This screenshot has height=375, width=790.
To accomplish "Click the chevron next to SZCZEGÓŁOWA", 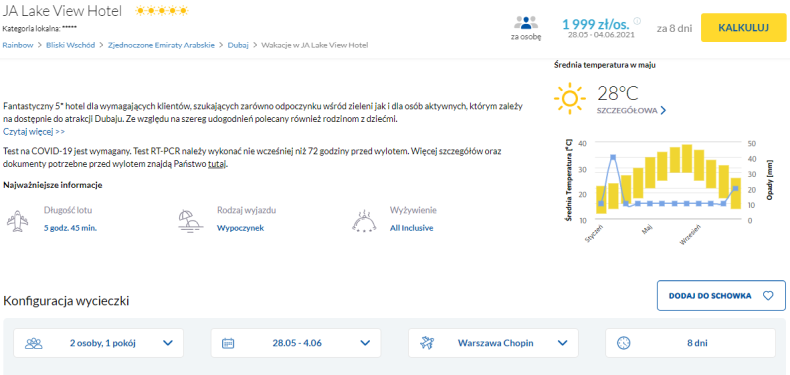I will click(x=663, y=110).
